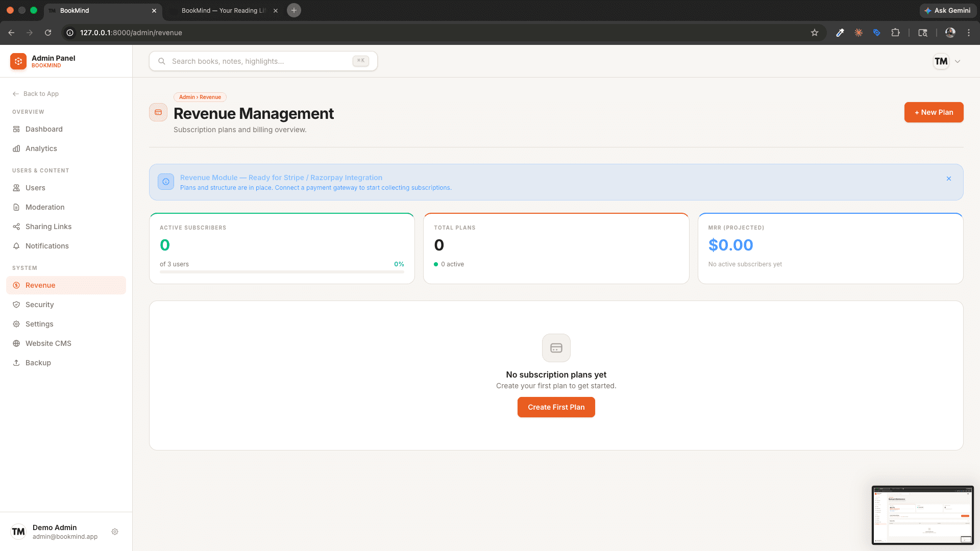Click the card icon above No subscription plans
Image resolution: width=980 pixels, height=551 pixels.
(556, 348)
